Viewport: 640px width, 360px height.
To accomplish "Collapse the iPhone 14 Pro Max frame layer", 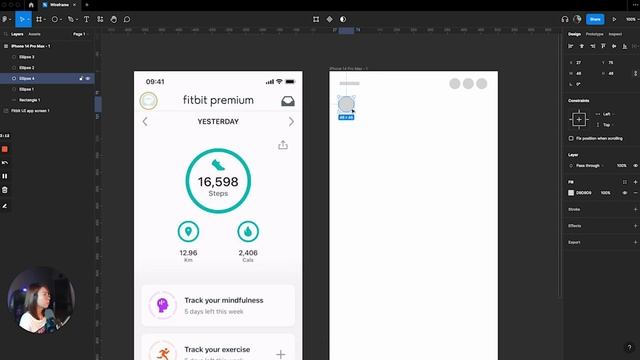I will coord(6,46).
